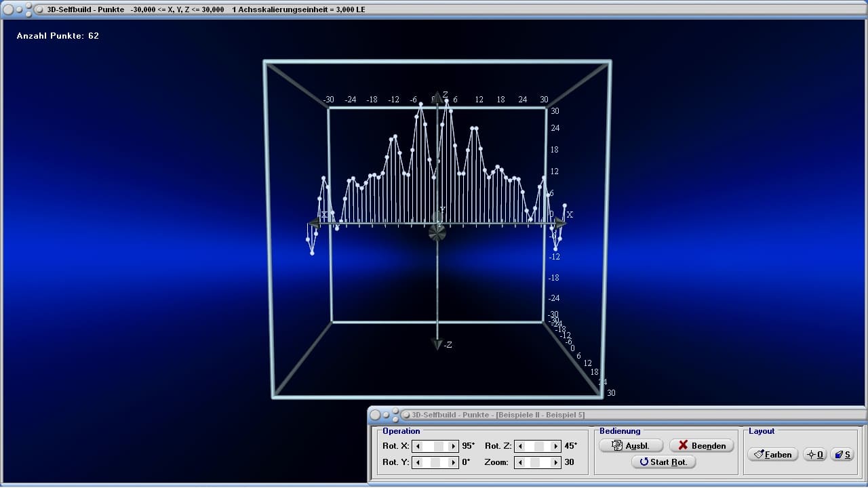The height and width of the screenshot is (488, 868).
Task: Click "1 Achsskalierungseinheit = 3,000 LE" in title bar
Action: click(298, 9)
